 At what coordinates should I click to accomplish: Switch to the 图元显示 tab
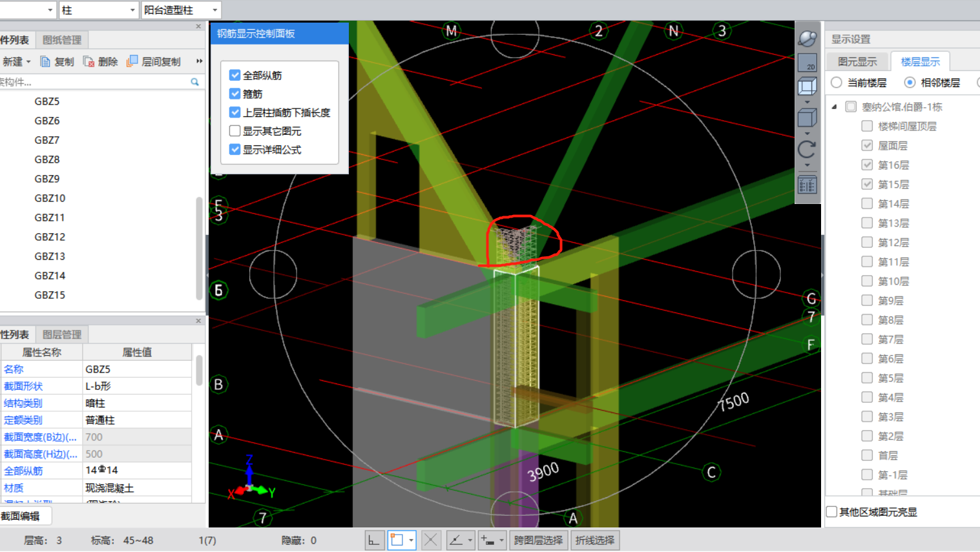pos(857,61)
